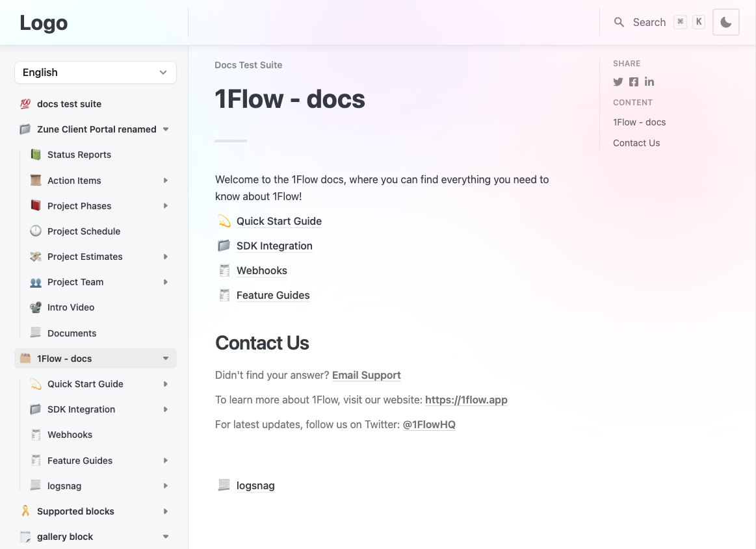The width and height of the screenshot is (756, 549).
Task: Click the folder icon beside Zune Client Portal renamed
Action: pos(25,129)
